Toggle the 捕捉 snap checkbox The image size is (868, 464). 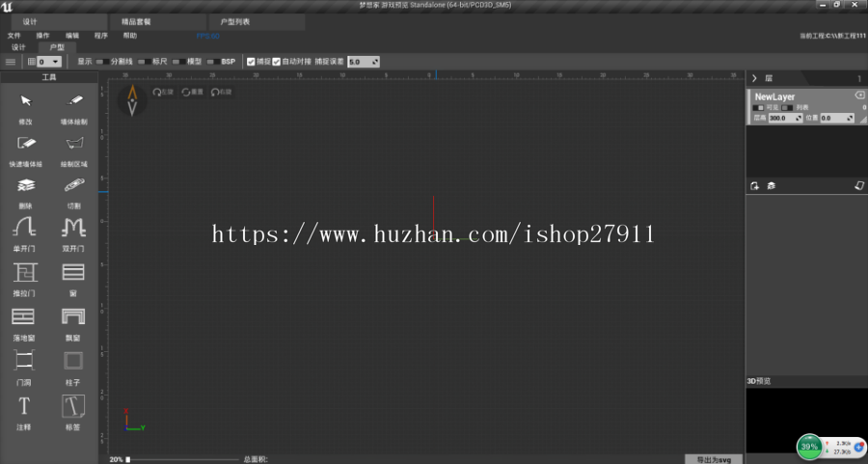coord(252,62)
